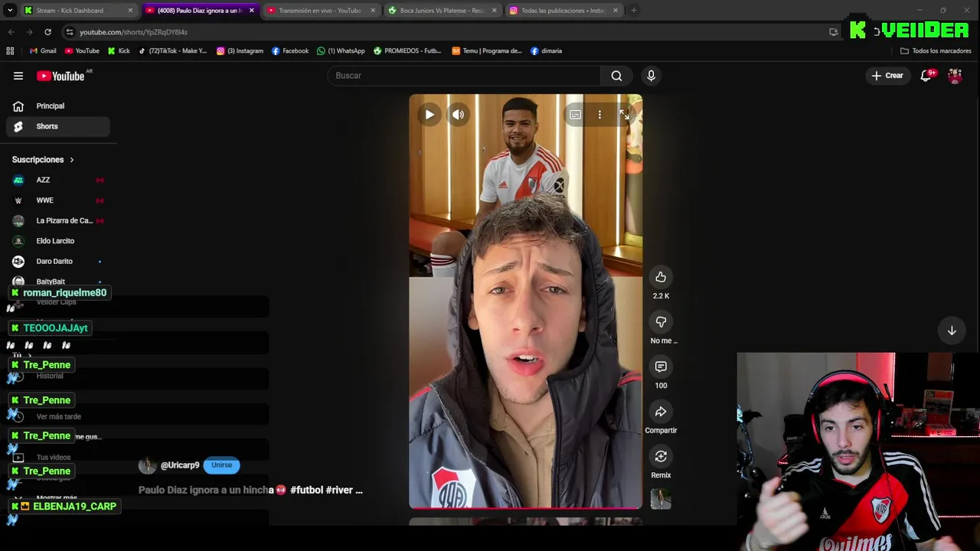The image size is (980, 551).
Task: Expand the Short to fullscreen
Action: [624, 115]
